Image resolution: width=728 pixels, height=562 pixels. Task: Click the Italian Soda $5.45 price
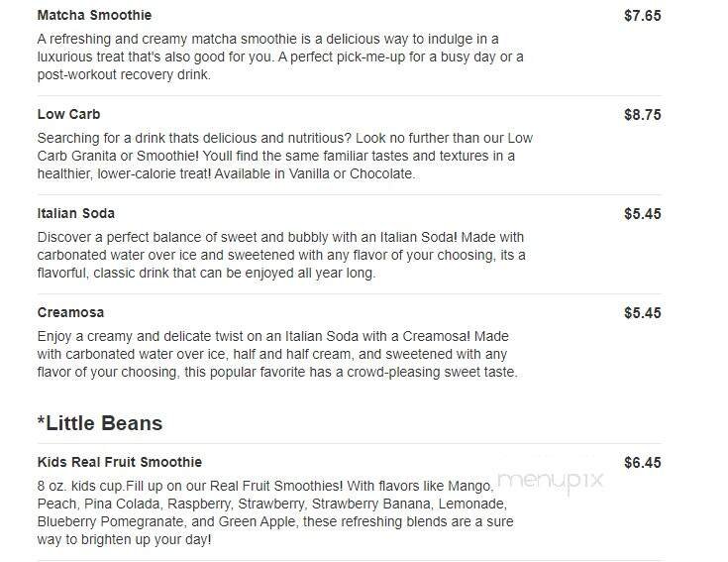(642, 214)
